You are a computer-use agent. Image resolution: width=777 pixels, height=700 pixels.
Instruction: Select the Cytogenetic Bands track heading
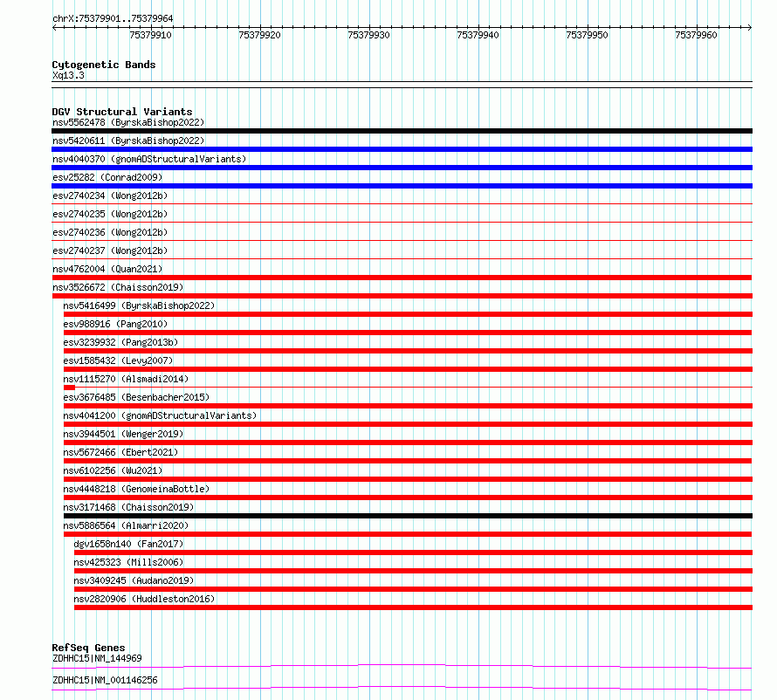[x=104, y=65]
